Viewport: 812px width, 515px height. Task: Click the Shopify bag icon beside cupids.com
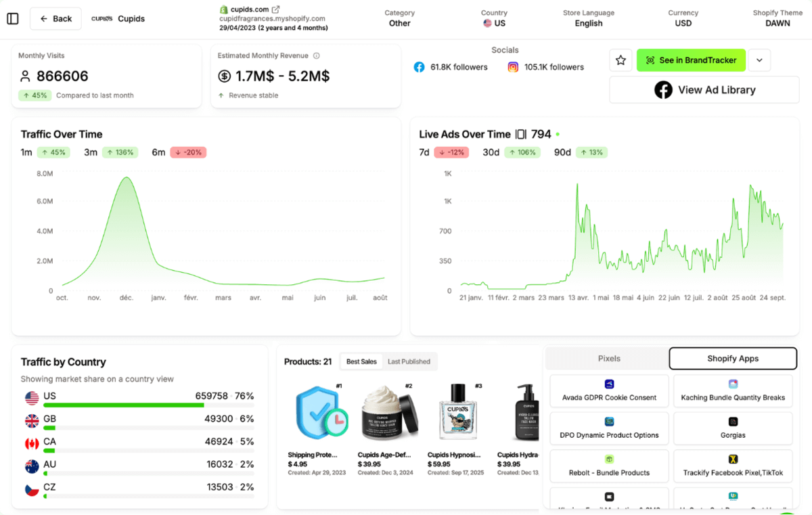(x=223, y=9)
